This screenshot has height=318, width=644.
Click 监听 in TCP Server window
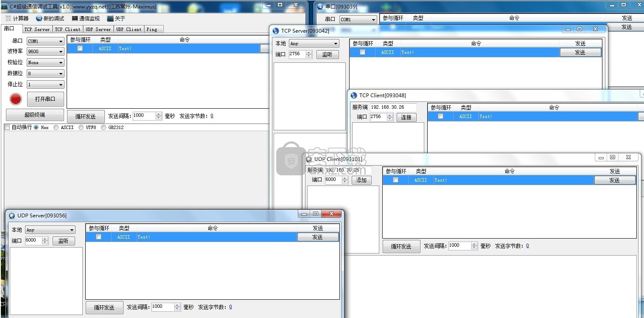(x=328, y=55)
